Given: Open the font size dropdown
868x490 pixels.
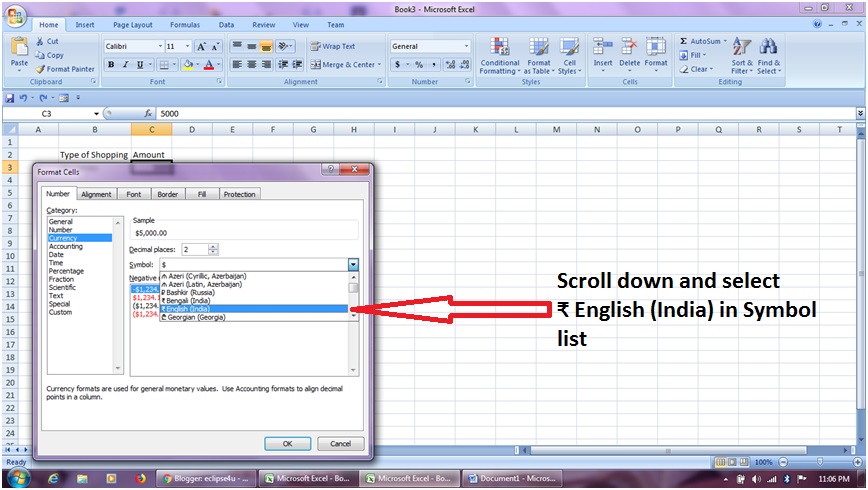Looking at the screenshot, I should click(x=187, y=47).
